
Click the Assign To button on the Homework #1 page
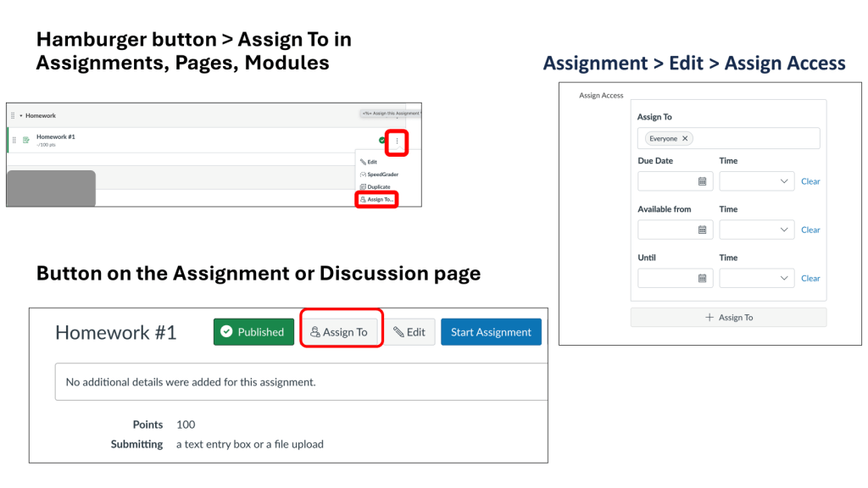[x=341, y=331]
